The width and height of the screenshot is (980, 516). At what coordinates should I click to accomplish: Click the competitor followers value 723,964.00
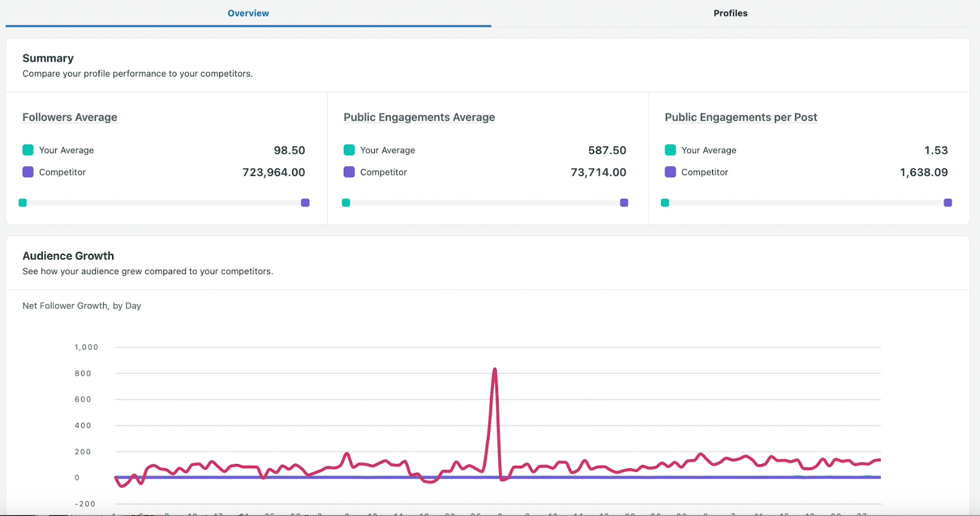coord(273,172)
